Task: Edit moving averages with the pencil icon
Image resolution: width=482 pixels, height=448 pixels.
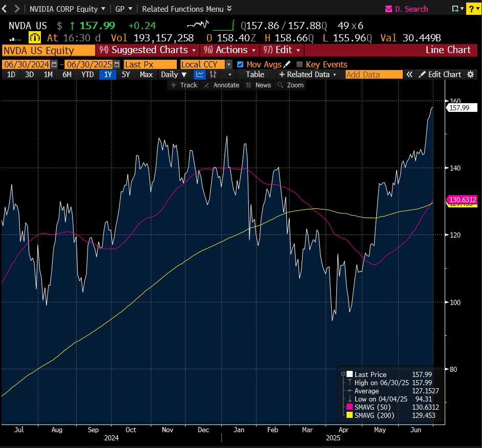Action: click(287, 64)
